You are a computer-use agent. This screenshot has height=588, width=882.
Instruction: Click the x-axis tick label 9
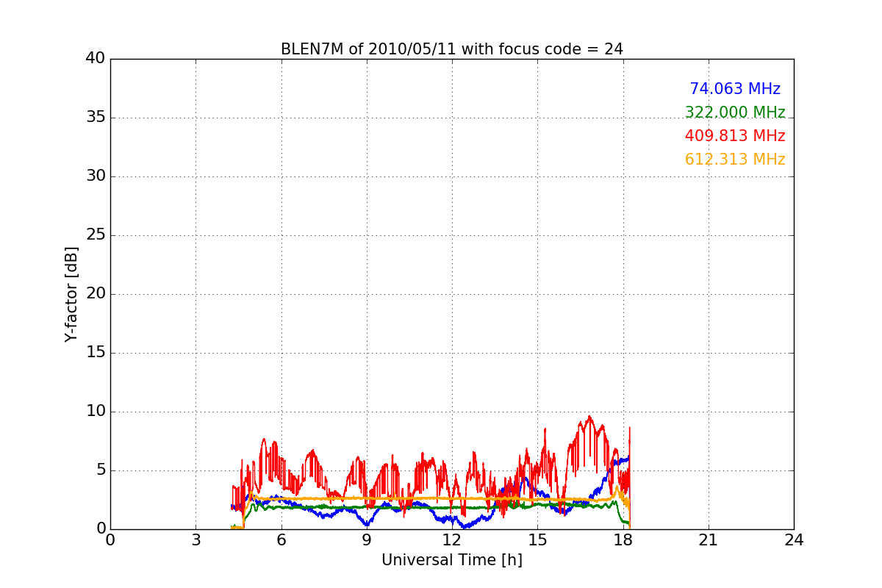click(367, 540)
